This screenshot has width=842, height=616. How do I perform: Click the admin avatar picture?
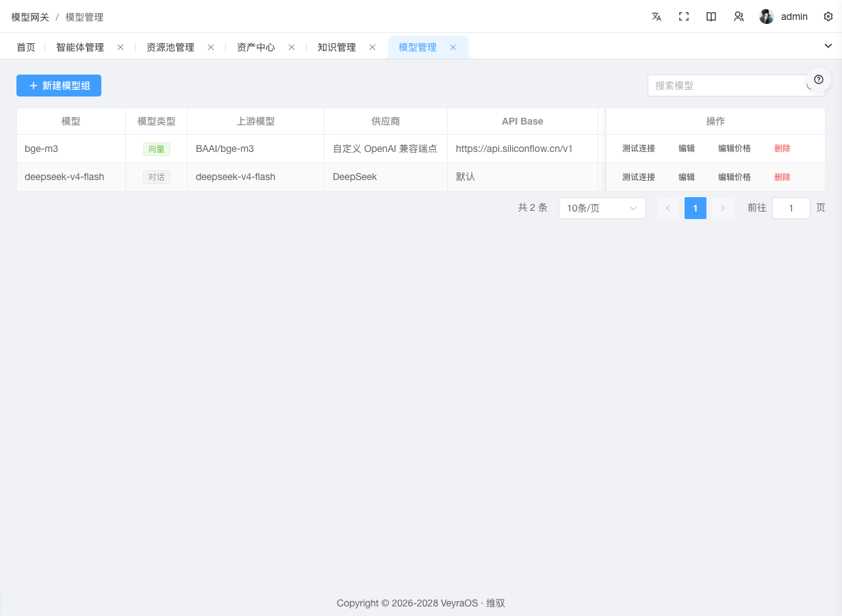(x=767, y=16)
